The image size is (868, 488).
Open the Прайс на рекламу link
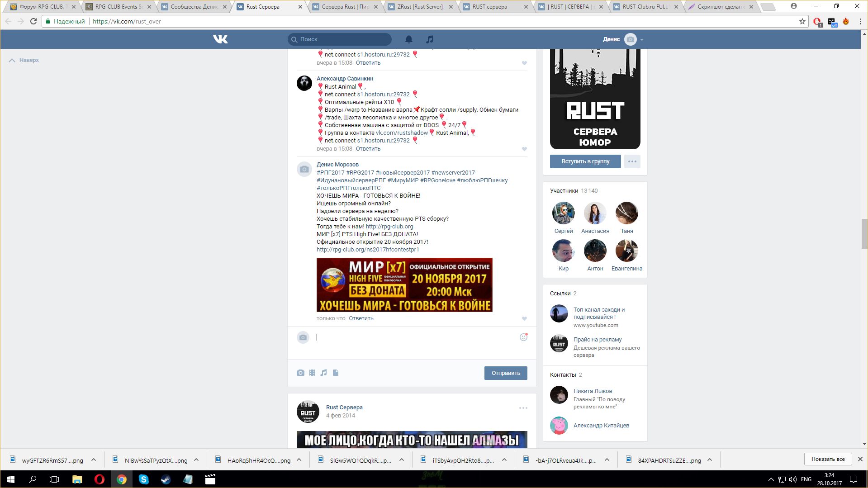pyautogui.click(x=598, y=340)
